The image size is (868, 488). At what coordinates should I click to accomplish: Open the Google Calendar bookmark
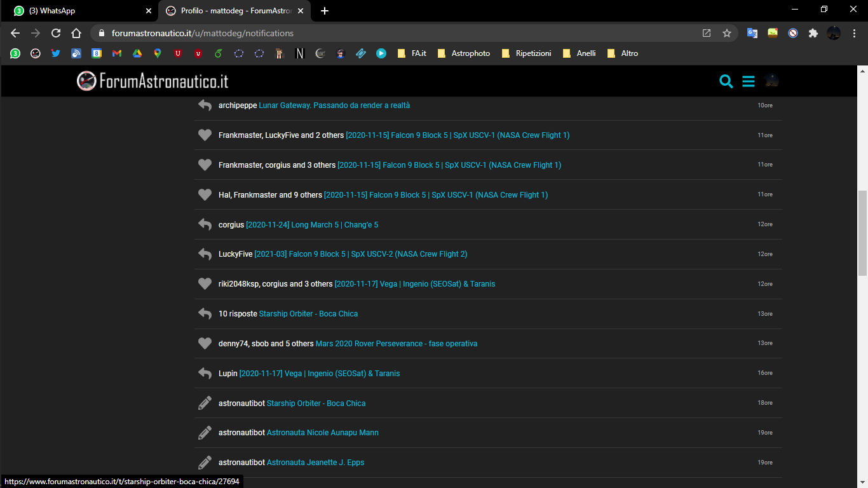(x=97, y=53)
